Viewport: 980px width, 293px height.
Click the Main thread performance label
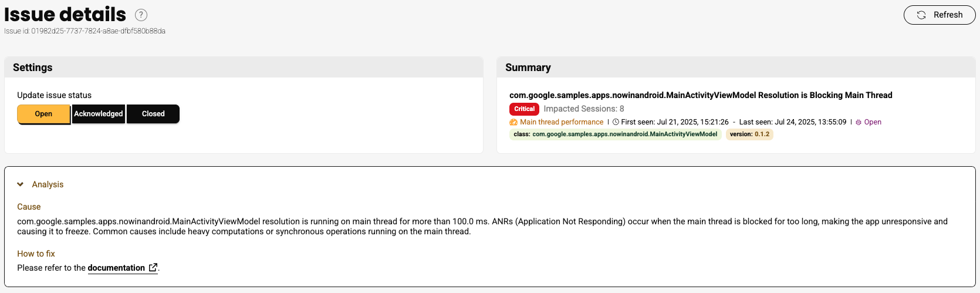tap(562, 122)
